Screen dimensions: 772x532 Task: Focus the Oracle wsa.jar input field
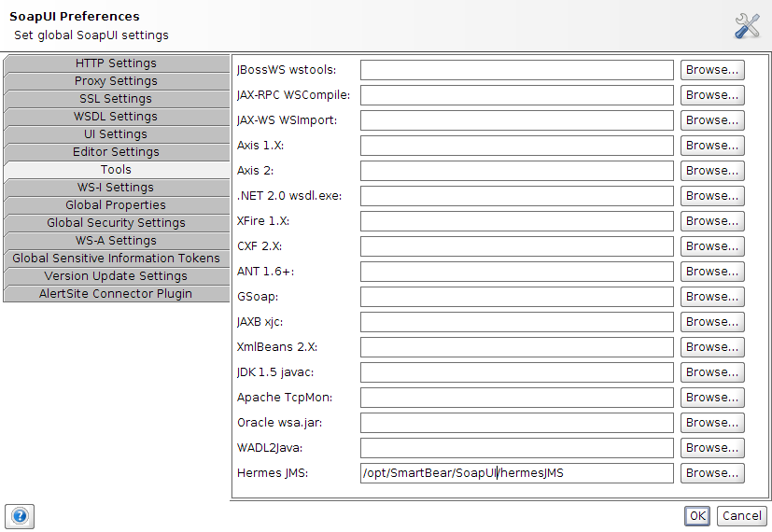click(x=517, y=423)
